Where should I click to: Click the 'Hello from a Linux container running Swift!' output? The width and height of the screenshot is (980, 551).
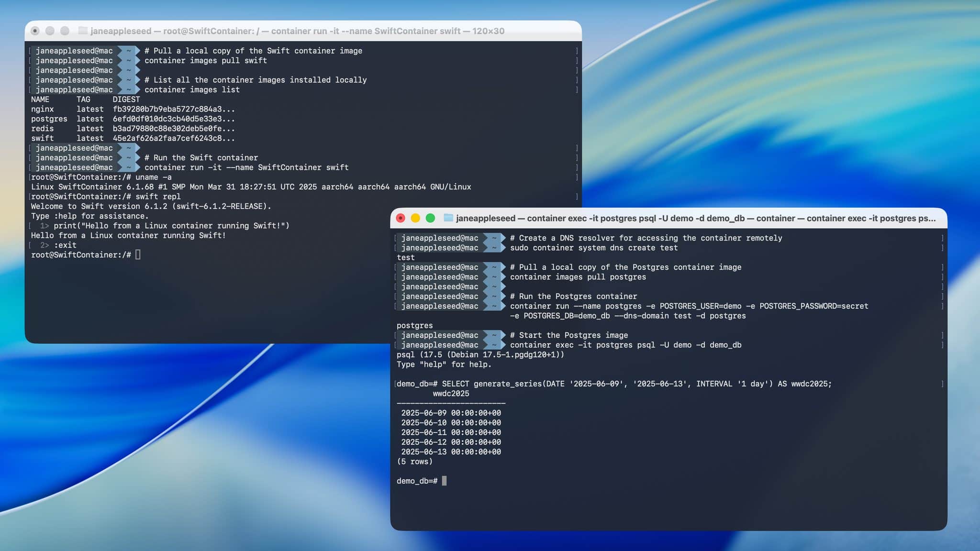pyautogui.click(x=128, y=235)
